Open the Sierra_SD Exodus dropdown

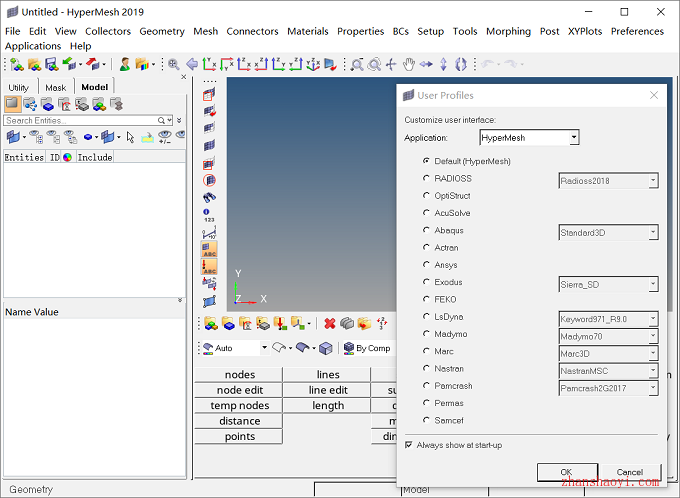(x=653, y=285)
